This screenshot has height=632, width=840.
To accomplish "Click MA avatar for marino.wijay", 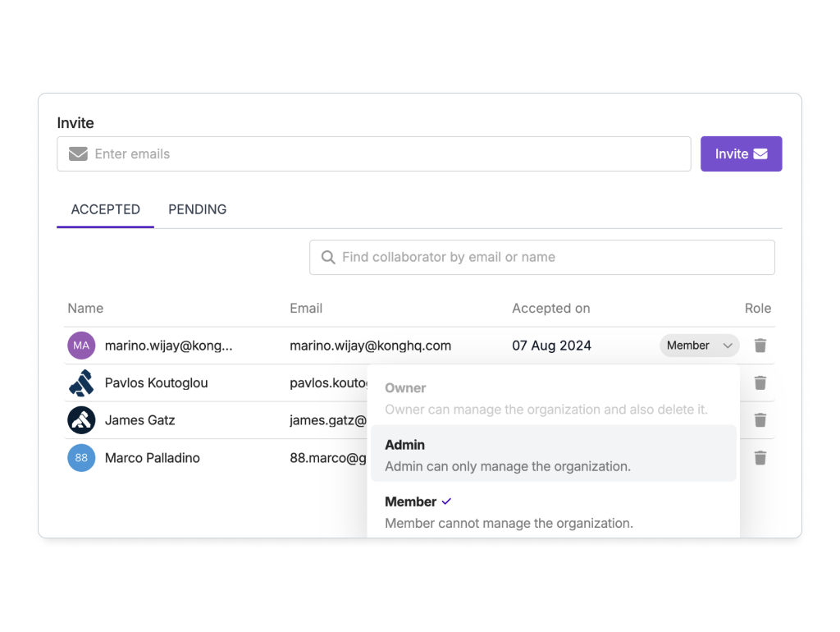I will point(81,346).
